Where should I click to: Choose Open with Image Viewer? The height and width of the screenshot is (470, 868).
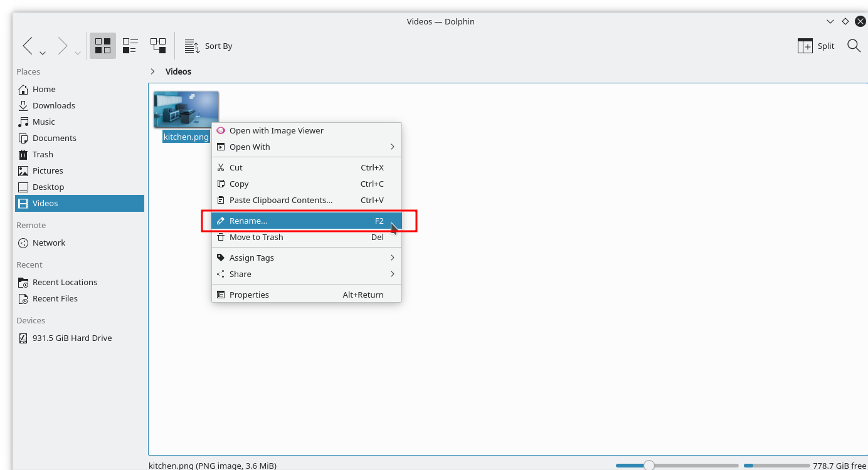click(x=277, y=130)
